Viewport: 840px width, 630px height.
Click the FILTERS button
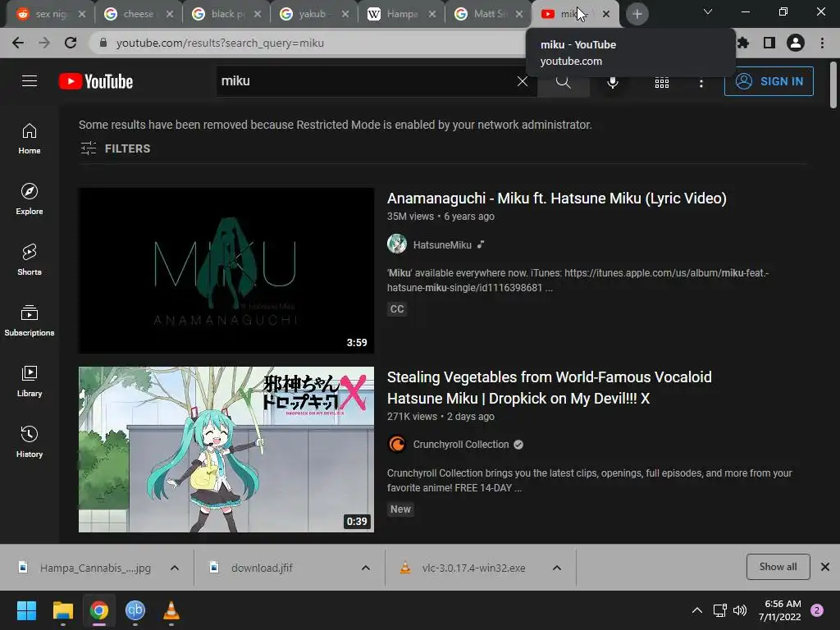[115, 148]
